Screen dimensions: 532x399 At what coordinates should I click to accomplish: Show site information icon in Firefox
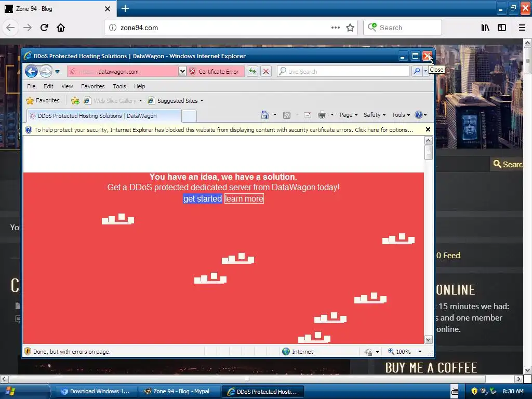[113, 28]
